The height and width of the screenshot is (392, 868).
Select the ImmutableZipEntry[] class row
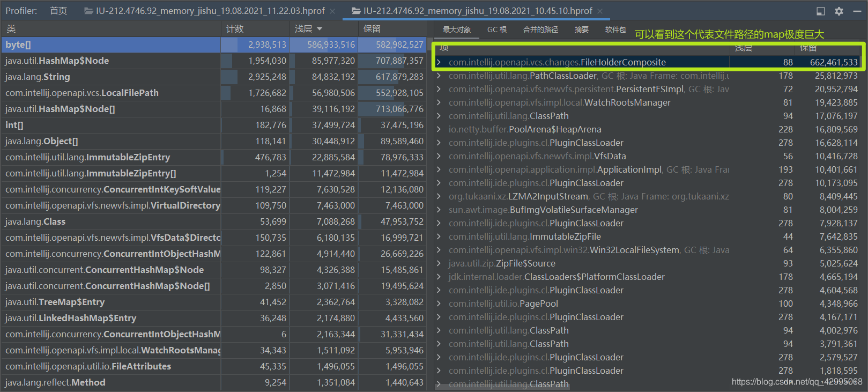coord(213,173)
